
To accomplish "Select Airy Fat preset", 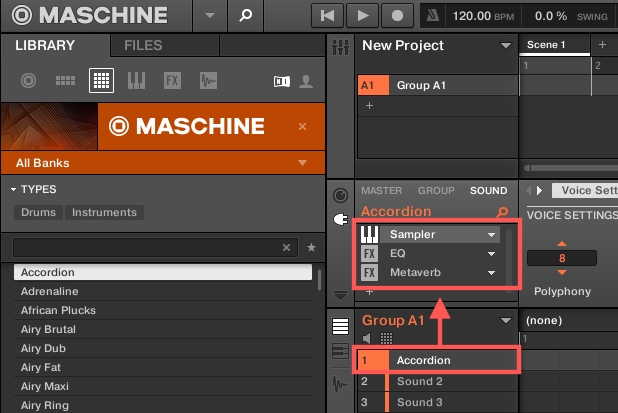I will (163, 367).
